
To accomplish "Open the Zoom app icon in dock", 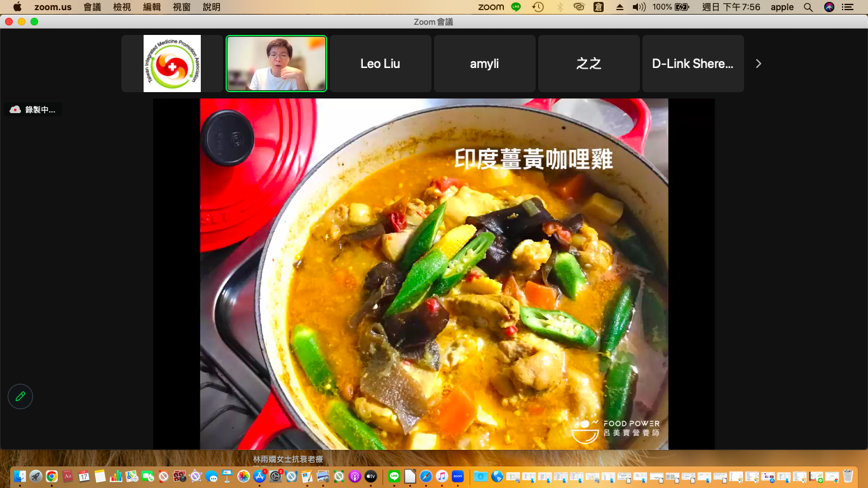I will pos(458,476).
